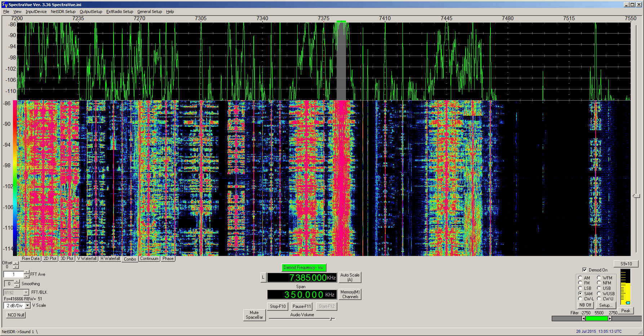Open the File menu

[6, 12]
